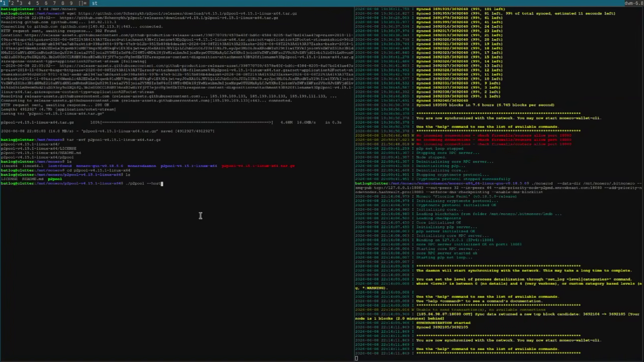
Task: Click the dwm-6.0 status text
Action: pyautogui.click(x=634, y=3)
